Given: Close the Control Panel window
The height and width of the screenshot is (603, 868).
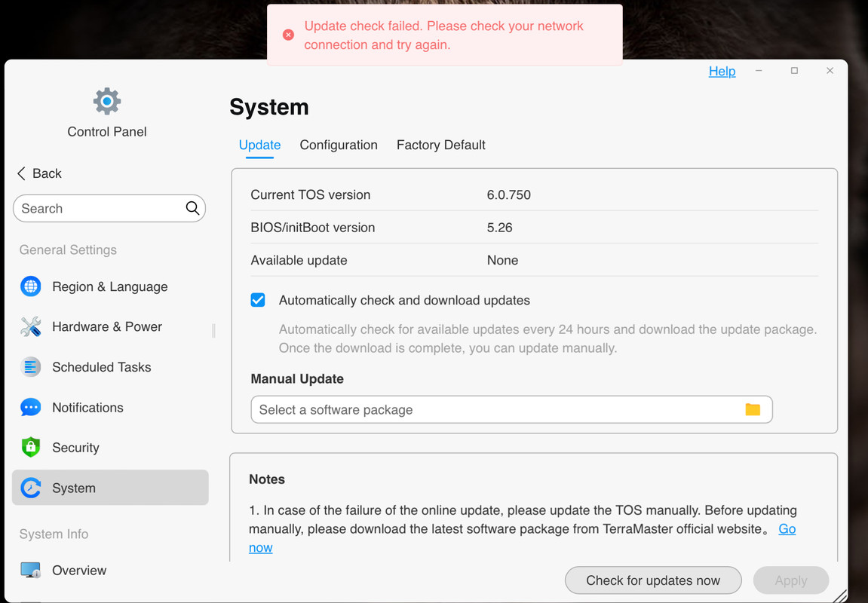Looking at the screenshot, I should click(830, 70).
